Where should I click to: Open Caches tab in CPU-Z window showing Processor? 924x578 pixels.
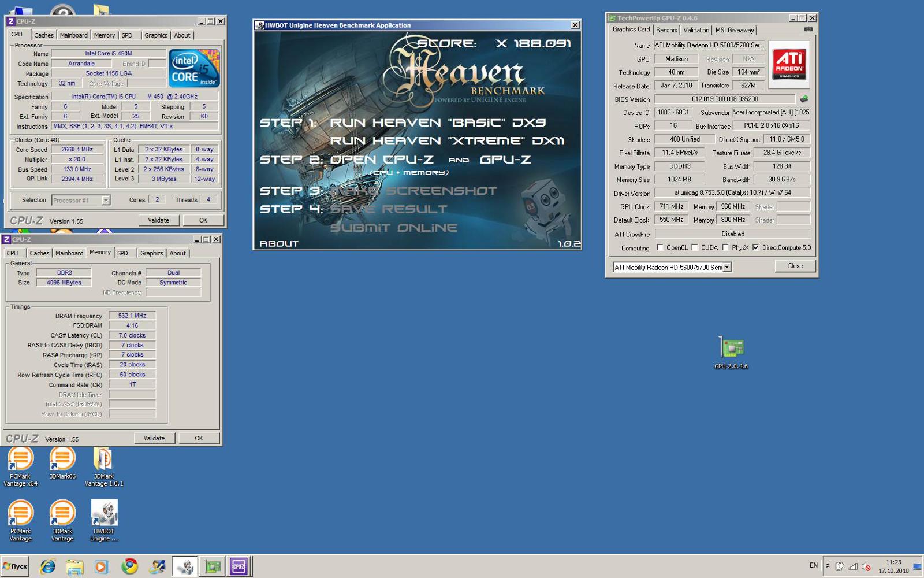tap(44, 35)
